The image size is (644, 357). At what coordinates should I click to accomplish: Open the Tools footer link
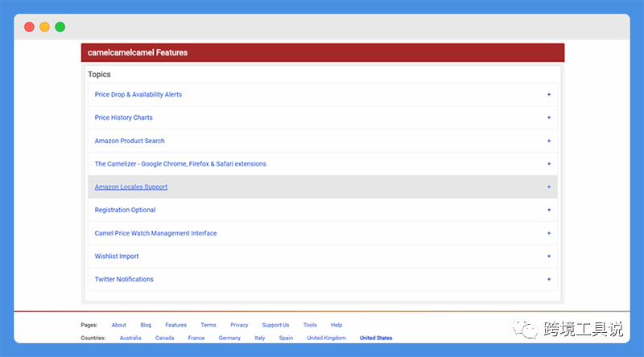click(x=310, y=325)
